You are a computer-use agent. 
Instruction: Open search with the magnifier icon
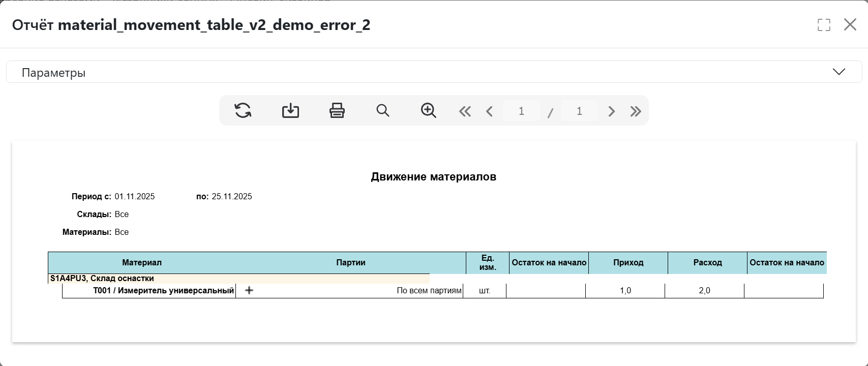pyautogui.click(x=383, y=110)
